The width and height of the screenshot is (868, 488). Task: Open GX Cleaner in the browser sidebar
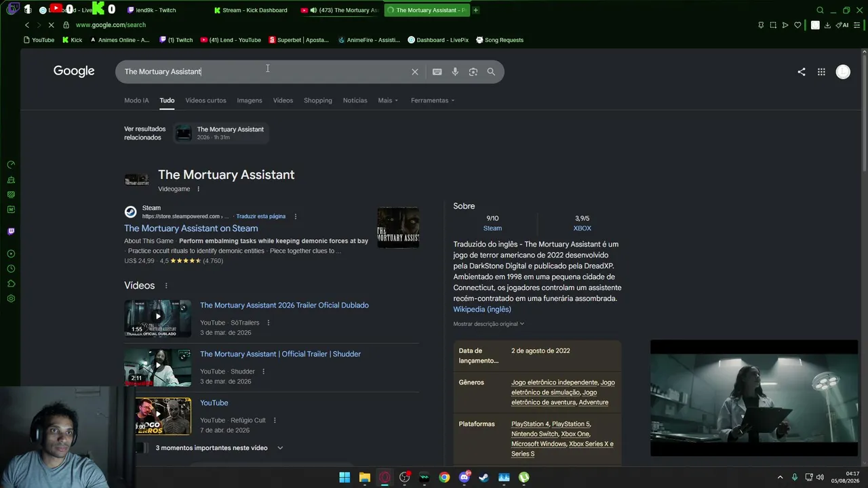point(11,180)
